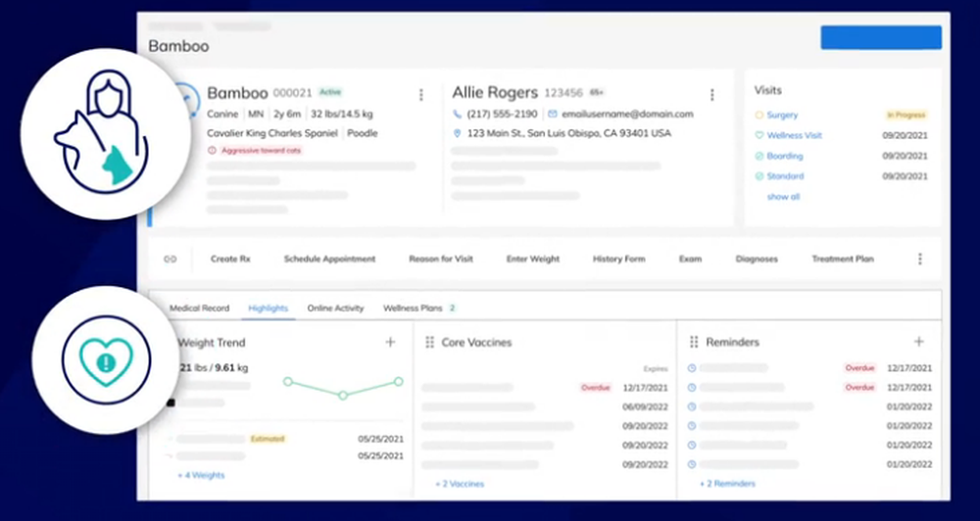Click Create Rx in the action toolbar
The width and height of the screenshot is (980, 521).
[230, 259]
